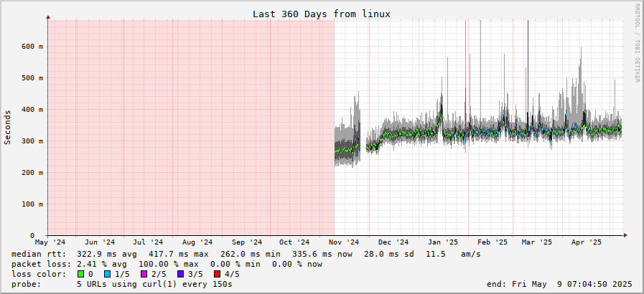Click the 'packet loss:' label
644x294 pixels.
tap(41, 264)
